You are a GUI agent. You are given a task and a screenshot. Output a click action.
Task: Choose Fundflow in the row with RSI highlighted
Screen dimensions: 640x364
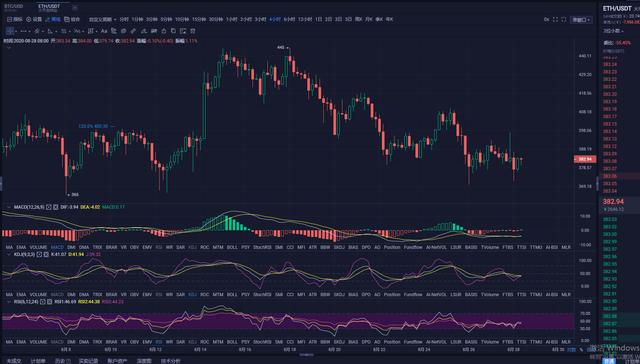coord(413,341)
